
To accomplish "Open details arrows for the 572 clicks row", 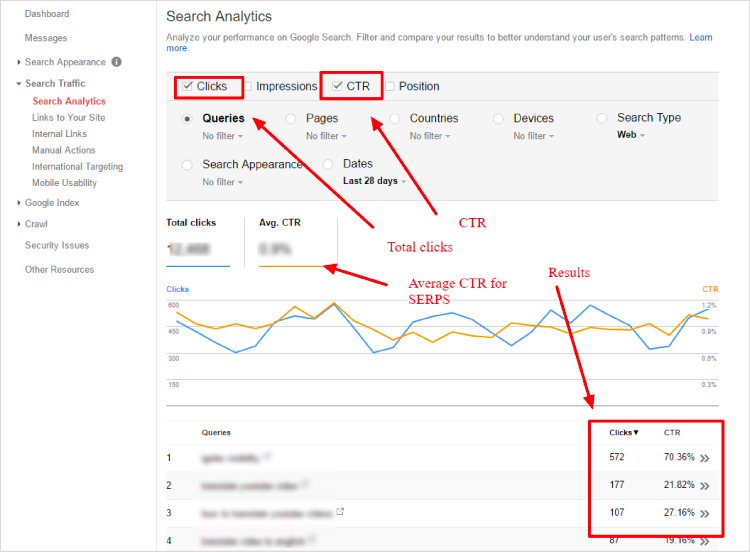I will [x=705, y=458].
